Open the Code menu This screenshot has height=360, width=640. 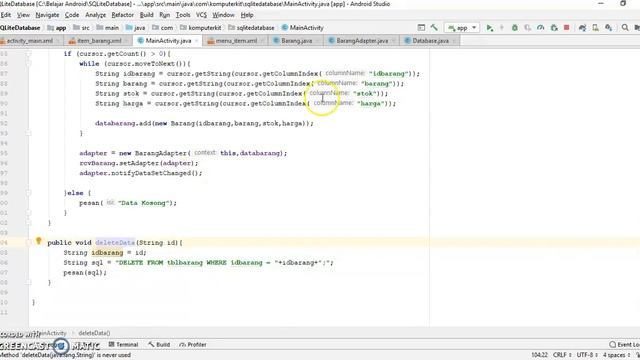coord(72,15)
